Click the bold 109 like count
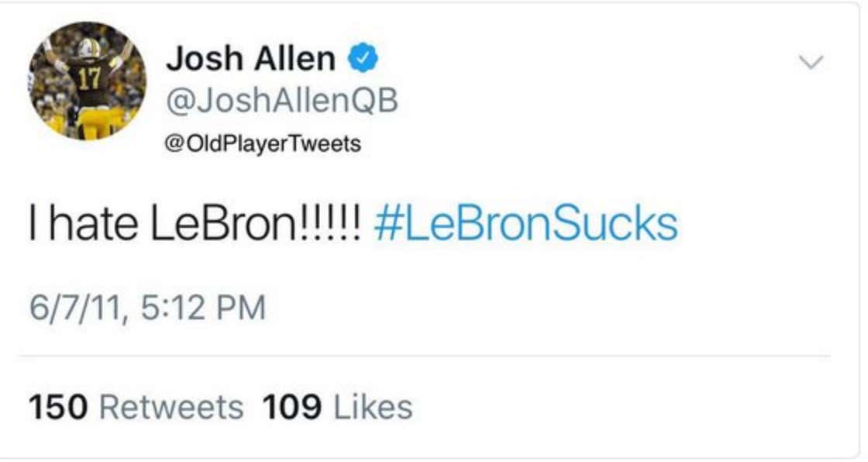Viewport: 868px width, 462px height. pyautogui.click(x=291, y=407)
